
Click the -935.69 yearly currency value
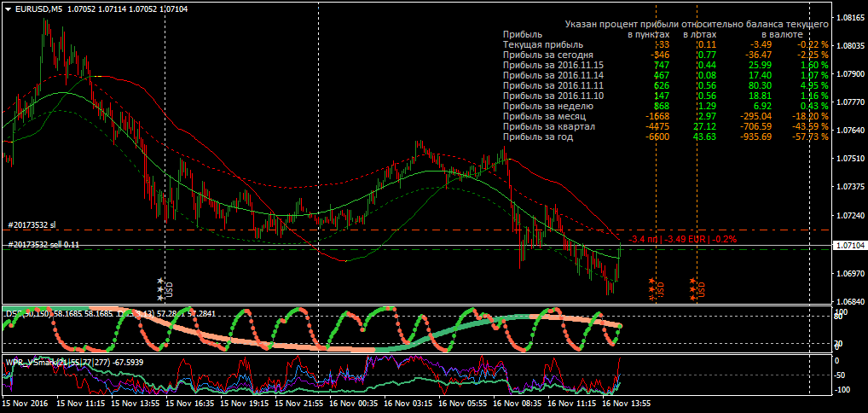[x=755, y=137]
